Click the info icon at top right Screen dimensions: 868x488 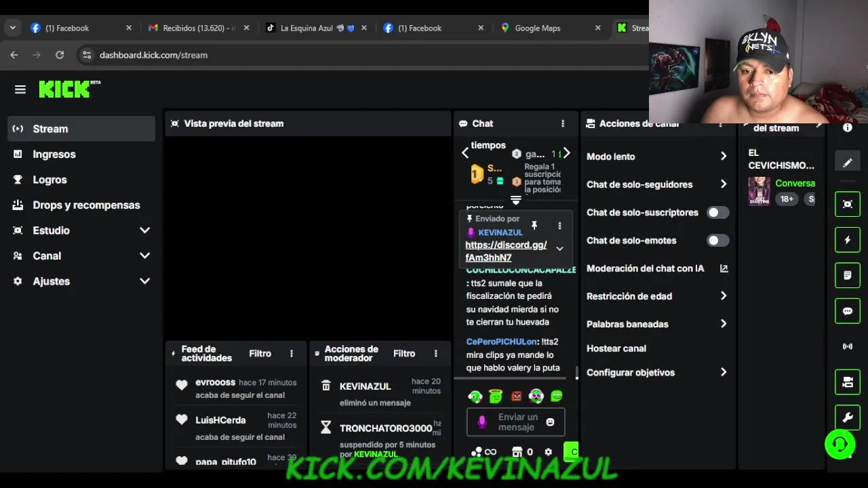pos(847,127)
